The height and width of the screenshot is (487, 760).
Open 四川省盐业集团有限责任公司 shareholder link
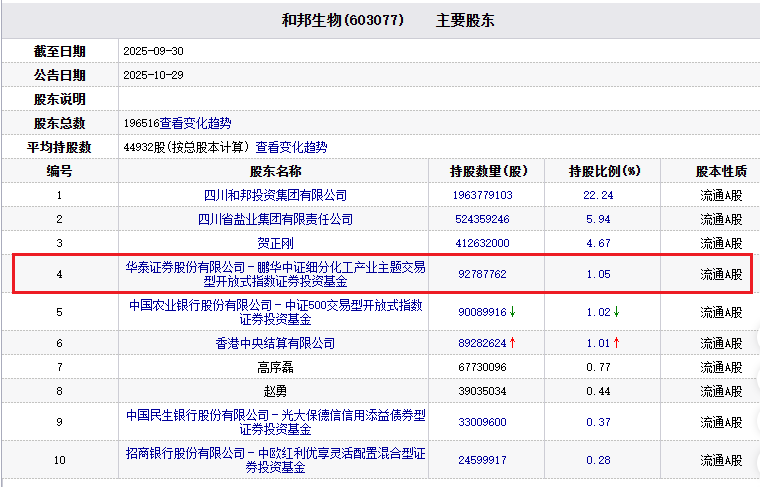tap(275, 219)
